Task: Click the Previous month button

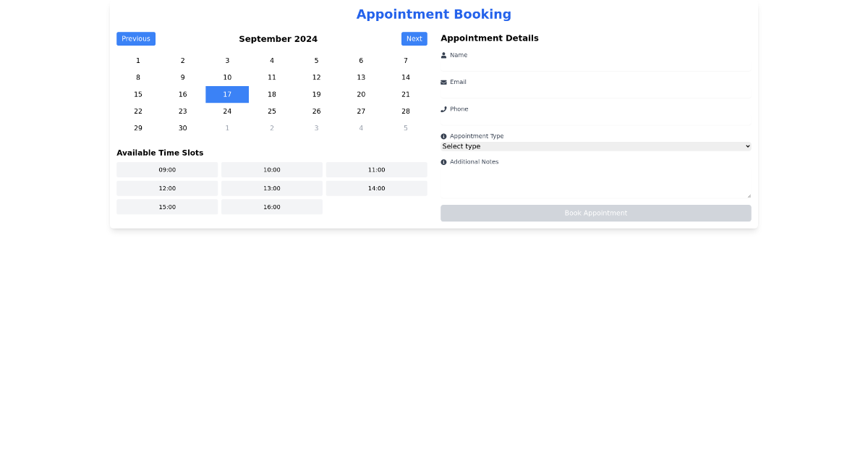Action: tap(135, 38)
